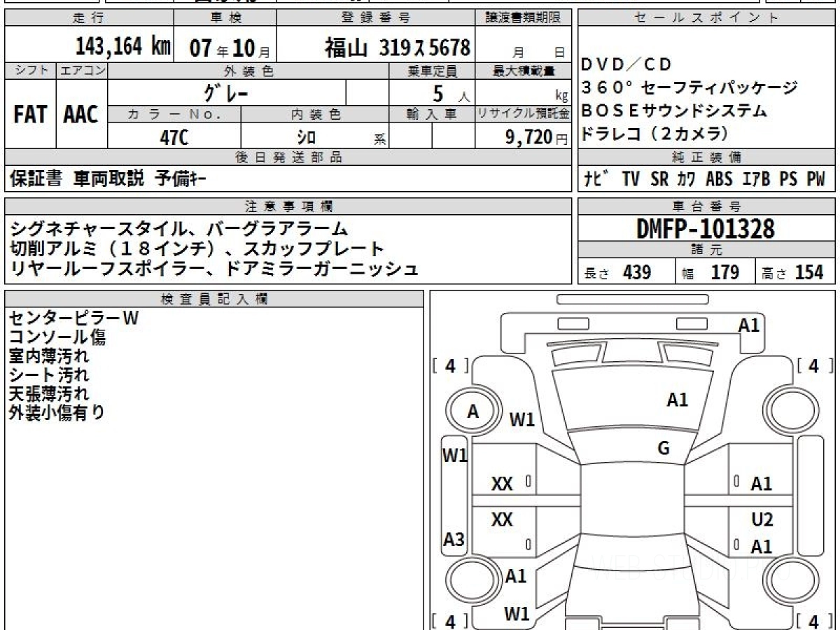Select the ナビ equipment code
840x630 pixels.
click(x=596, y=178)
